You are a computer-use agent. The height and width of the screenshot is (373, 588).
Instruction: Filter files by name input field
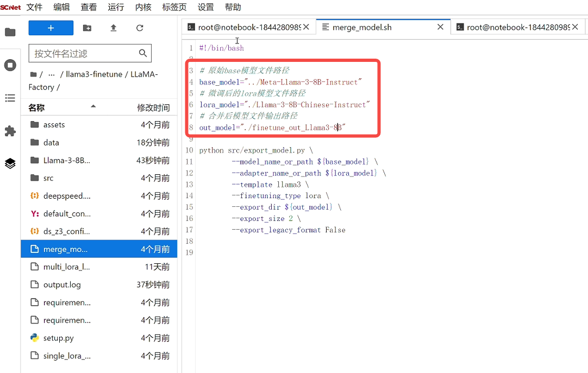tap(83, 53)
